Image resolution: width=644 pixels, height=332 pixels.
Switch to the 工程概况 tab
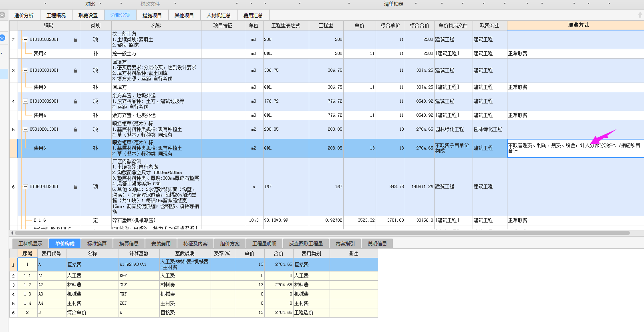click(56, 15)
